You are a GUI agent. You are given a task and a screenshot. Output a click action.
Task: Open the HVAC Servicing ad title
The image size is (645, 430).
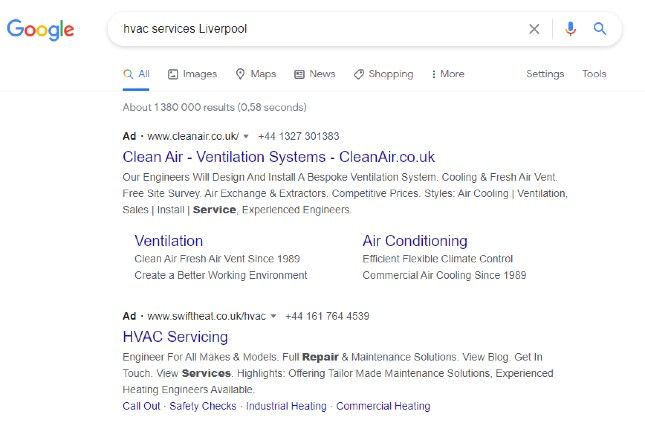click(x=175, y=337)
